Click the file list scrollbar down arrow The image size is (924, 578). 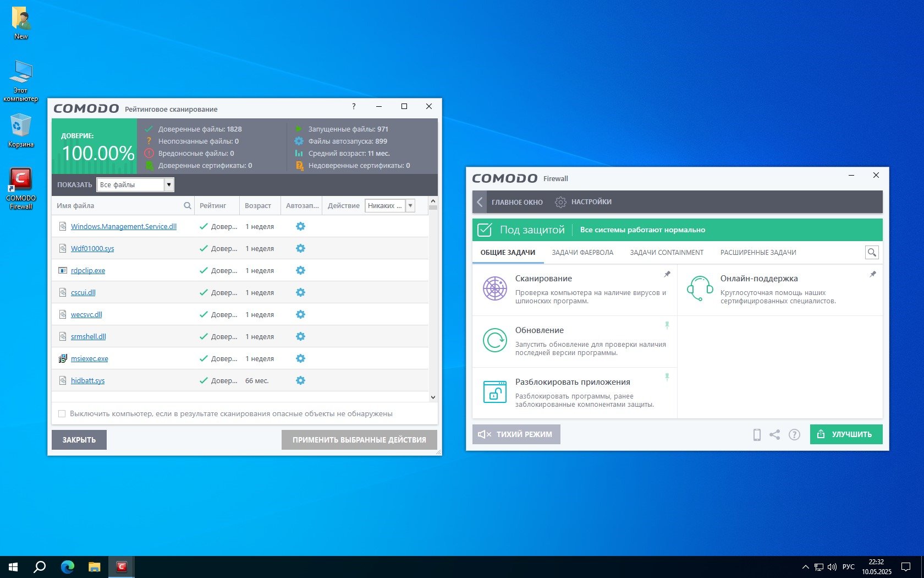pyautogui.click(x=433, y=397)
